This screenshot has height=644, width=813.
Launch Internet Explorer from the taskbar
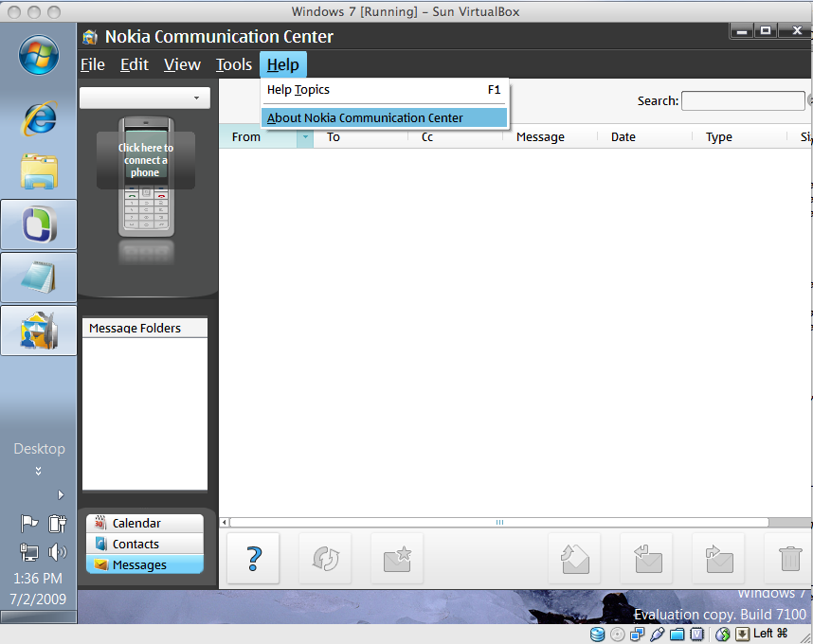pyautogui.click(x=40, y=118)
